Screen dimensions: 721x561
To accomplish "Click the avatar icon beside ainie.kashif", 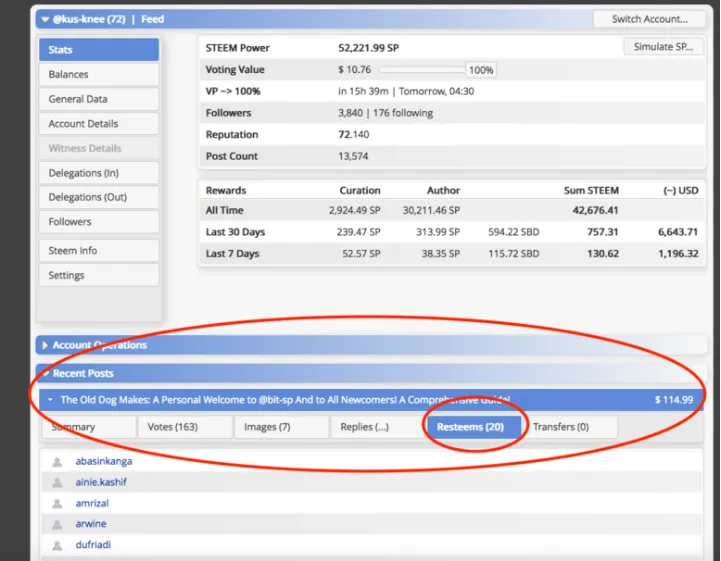I will coord(57,482).
